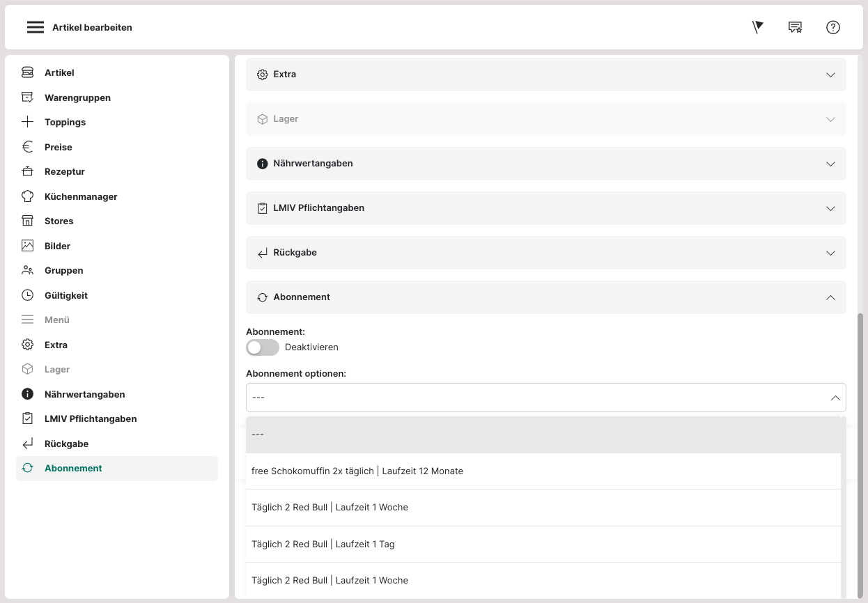The height and width of the screenshot is (603, 868).
Task: Click the help question mark icon
Action: (833, 27)
